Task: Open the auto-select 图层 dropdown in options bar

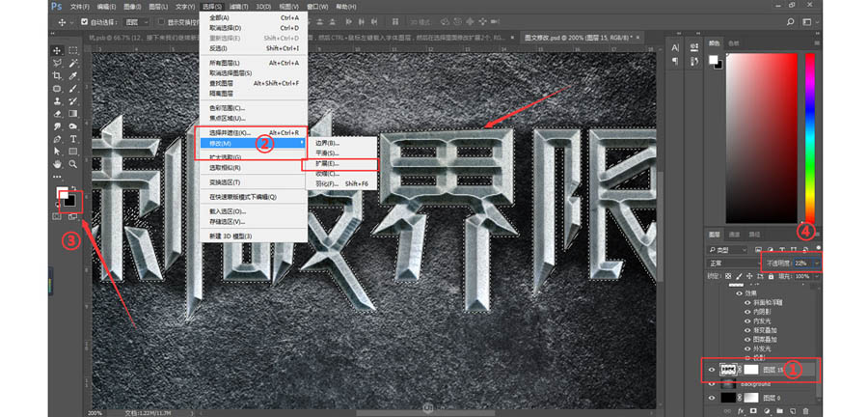Action: click(x=137, y=22)
